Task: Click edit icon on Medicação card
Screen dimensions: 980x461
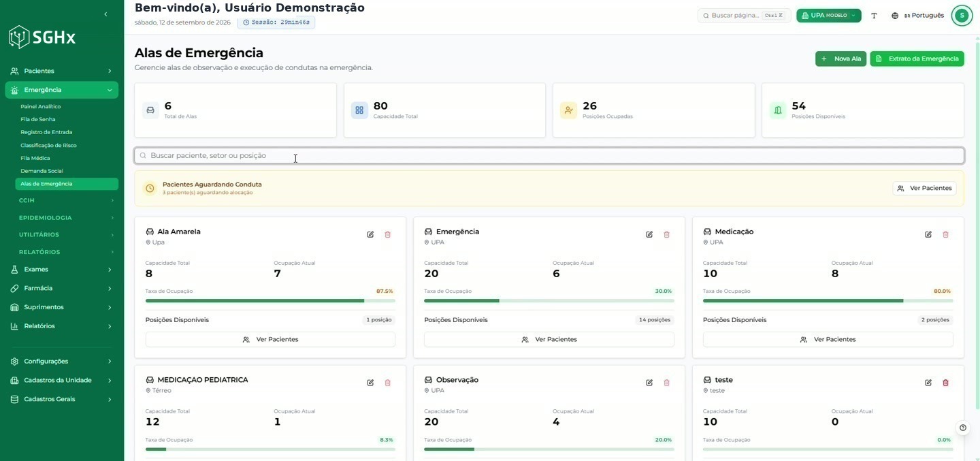Action: pos(928,234)
